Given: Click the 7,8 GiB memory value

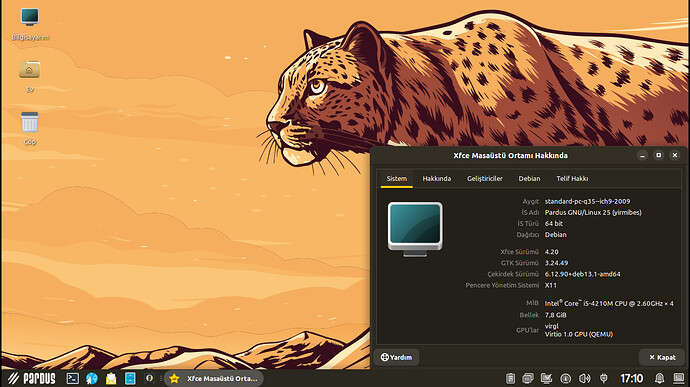Looking at the screenshot, I should [555, 315].
